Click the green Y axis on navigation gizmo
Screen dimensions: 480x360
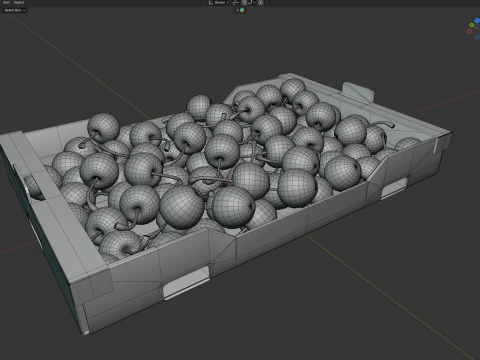pyautogui.click(x=472, y=25)
